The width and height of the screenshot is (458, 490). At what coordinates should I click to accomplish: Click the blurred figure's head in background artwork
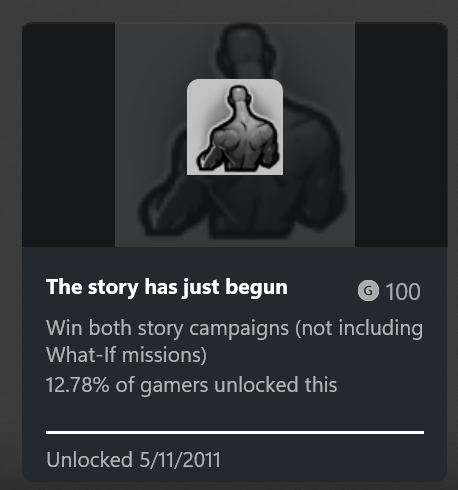tap(246, 52)
